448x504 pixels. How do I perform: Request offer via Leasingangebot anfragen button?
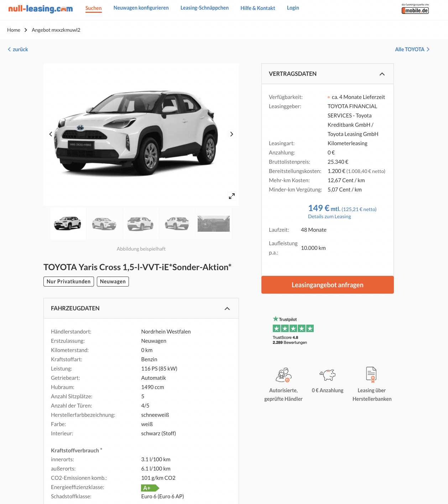pos(328,285)
